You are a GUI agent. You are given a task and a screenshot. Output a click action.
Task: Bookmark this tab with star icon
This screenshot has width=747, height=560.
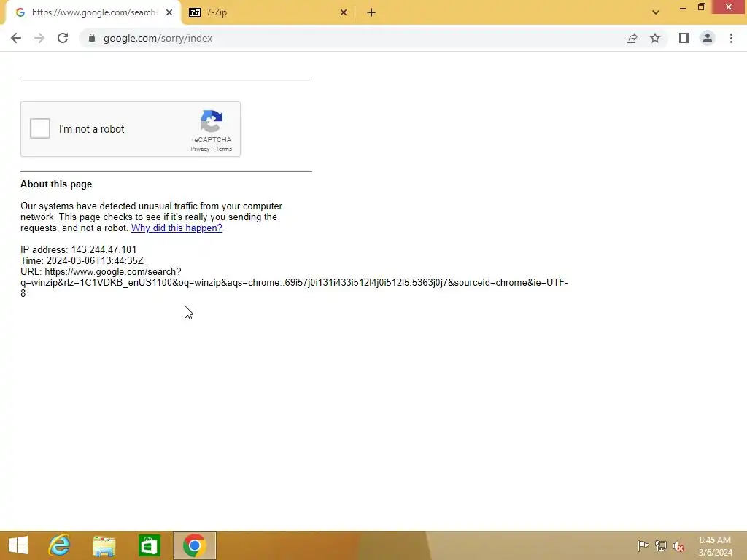tap(655, 38)
